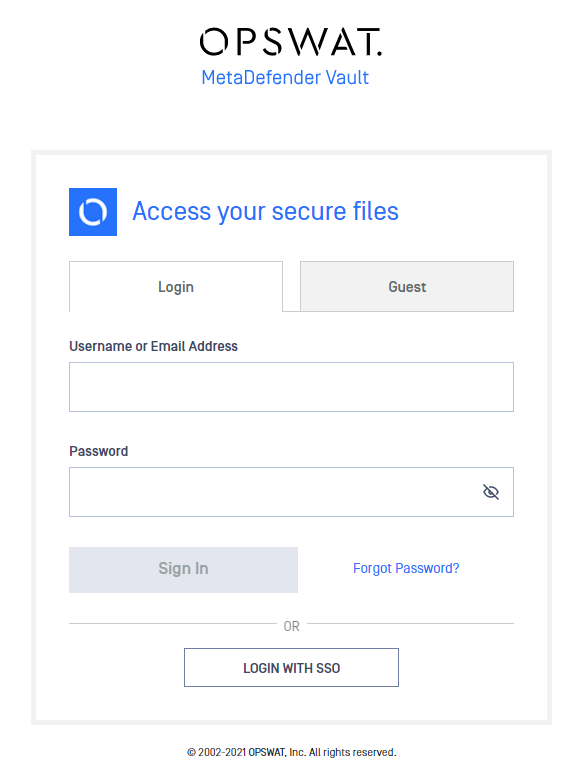The image size is (581, 770).
Task: Click the divider line left of OR
Action: (173, 624)
